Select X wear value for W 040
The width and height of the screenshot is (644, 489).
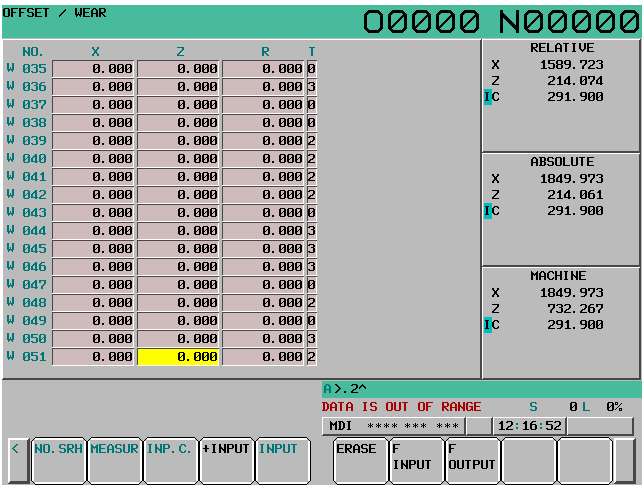(93, 158)
